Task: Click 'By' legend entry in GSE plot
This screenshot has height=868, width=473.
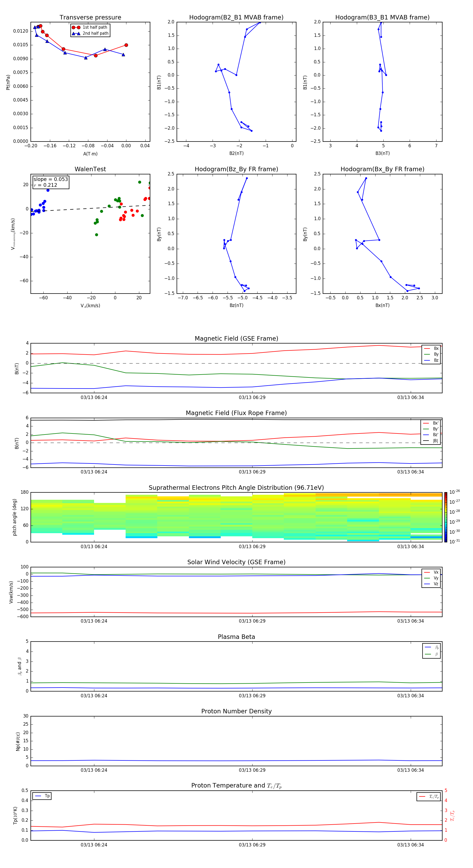Action: coord(431,354)
